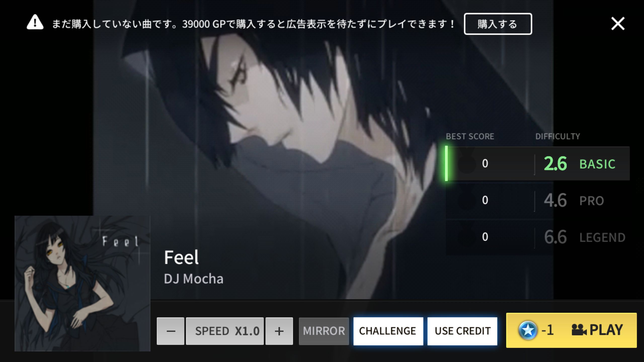
Task: Click the BASIC best score value
Action: [485, 163]
